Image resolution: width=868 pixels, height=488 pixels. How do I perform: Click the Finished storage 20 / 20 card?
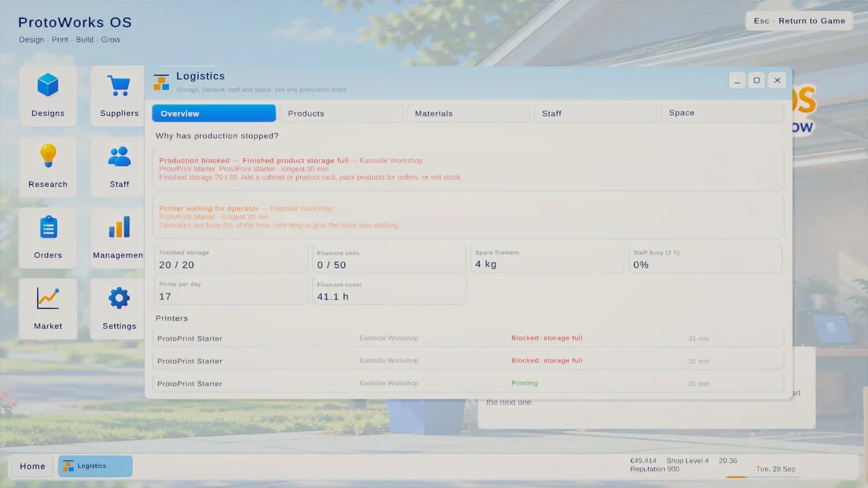point(231,259)
